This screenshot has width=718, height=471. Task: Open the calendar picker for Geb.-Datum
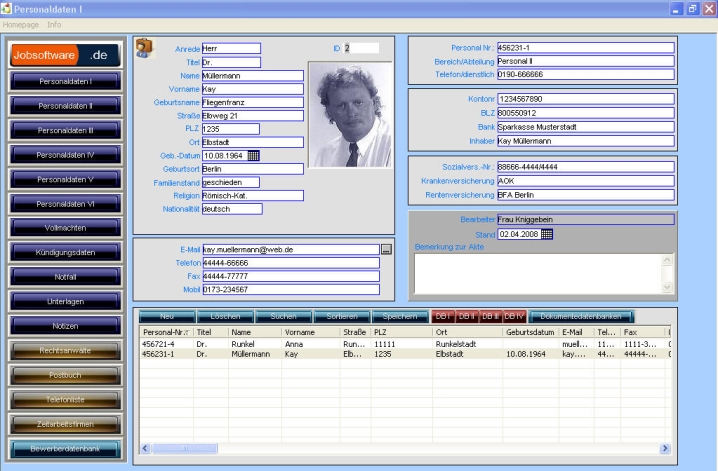point(253,155)
